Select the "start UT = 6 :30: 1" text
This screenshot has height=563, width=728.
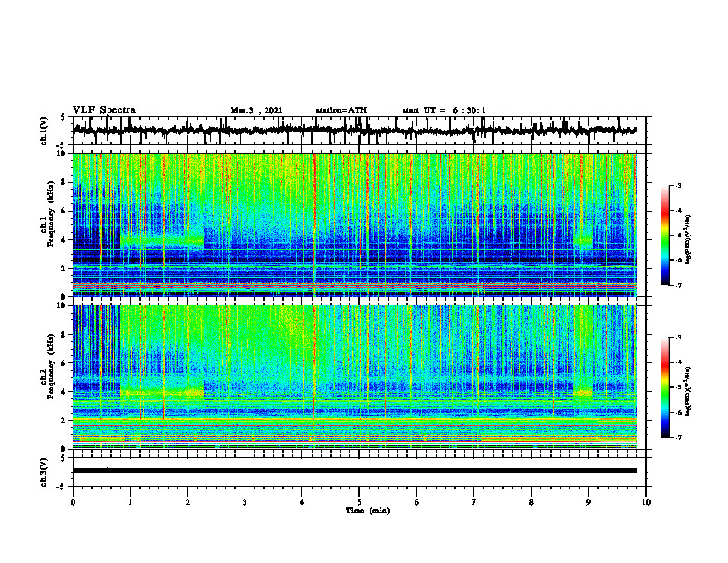pos(444,110)
